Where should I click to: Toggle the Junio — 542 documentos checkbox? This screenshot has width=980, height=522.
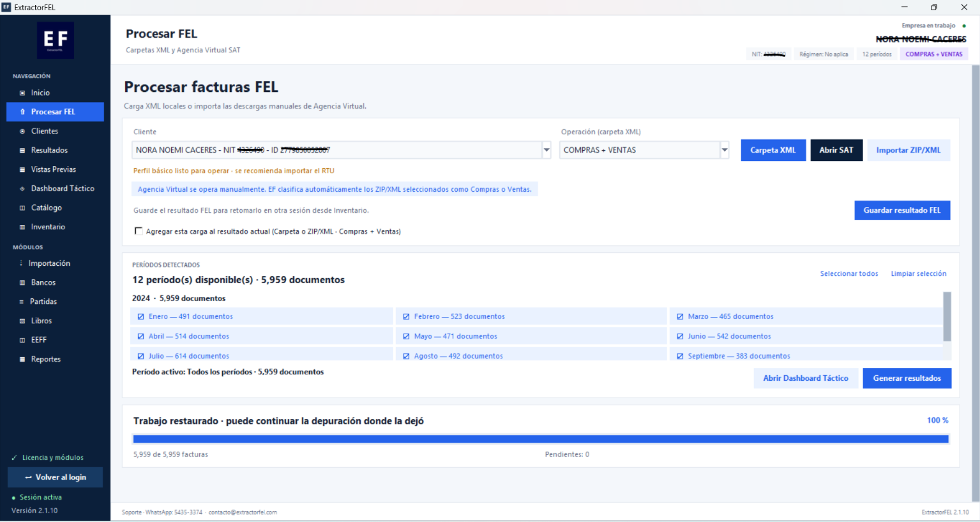tap(680, 337)
